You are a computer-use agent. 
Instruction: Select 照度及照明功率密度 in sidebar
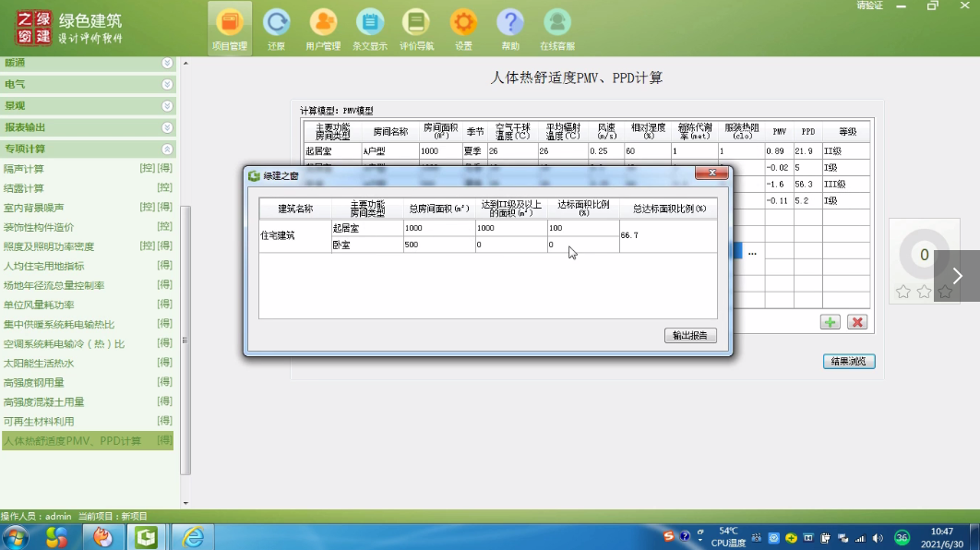pyautogui.click(x=49, y=246)
